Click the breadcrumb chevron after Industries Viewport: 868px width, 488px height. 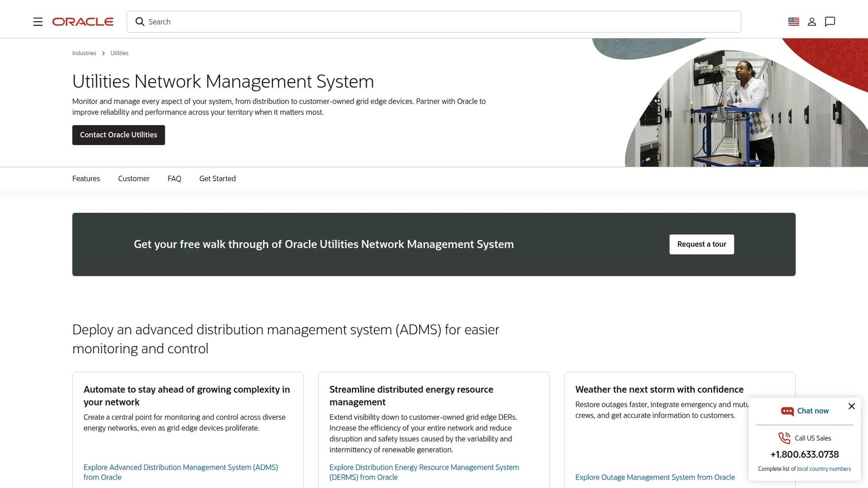103,53
